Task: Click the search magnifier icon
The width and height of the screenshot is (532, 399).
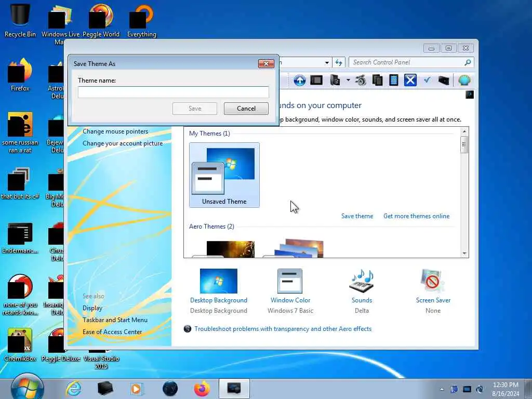Action: (468, 62)
